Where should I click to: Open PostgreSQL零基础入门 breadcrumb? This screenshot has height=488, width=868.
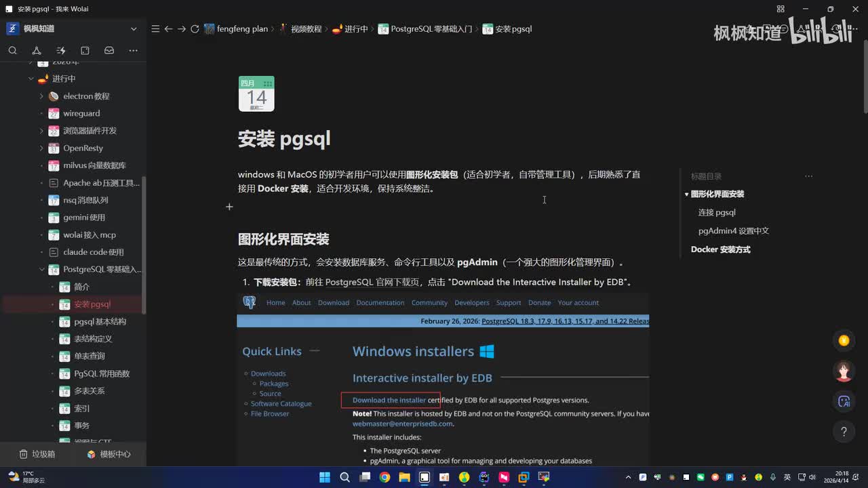coord(425,29)
